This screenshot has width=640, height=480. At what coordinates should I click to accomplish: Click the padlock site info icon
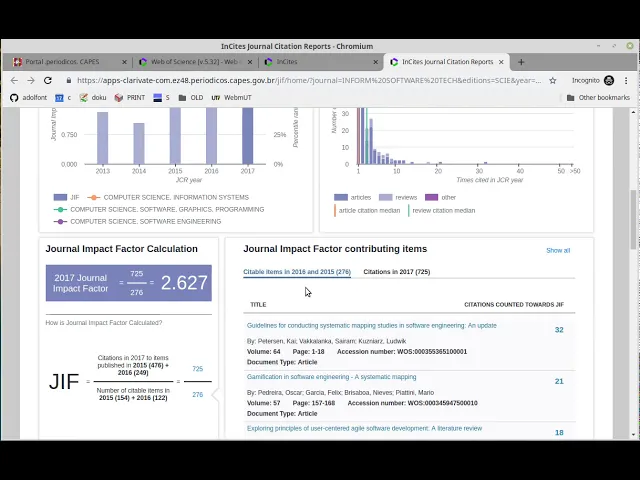point(69,80)
